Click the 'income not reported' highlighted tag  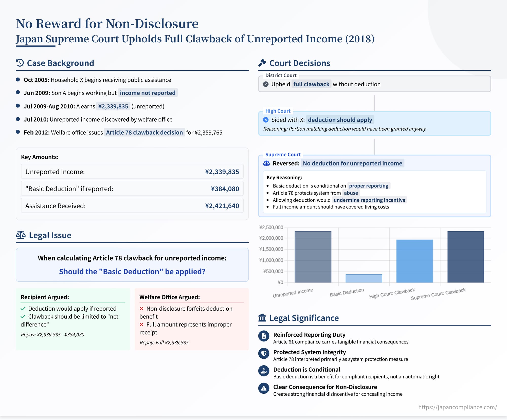pyautogui.click(x=148, y=93)
